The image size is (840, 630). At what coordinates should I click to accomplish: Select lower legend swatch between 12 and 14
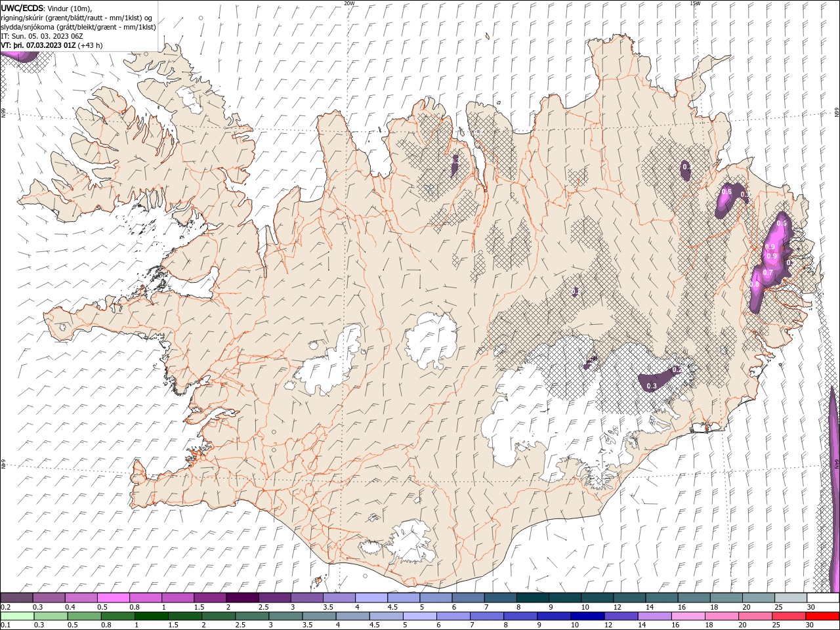coord(620,616)
